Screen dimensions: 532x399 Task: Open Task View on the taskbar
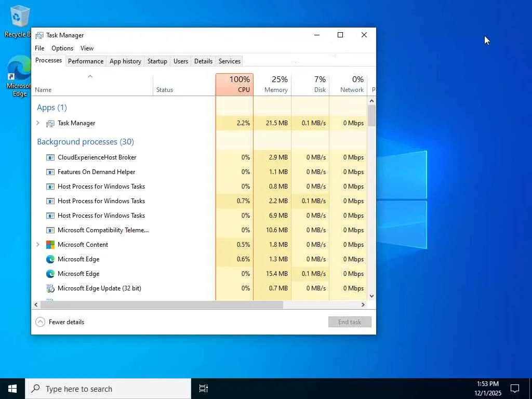coord(204,389)
